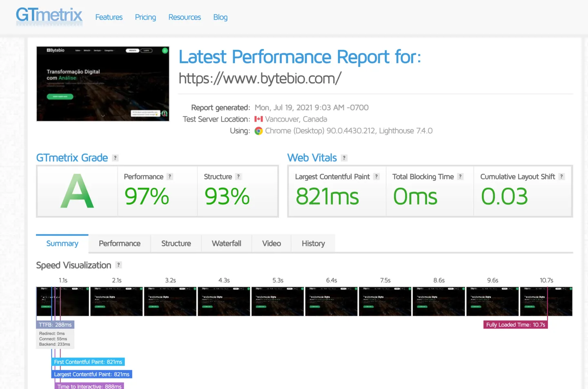Click the Connect: 55ms detail

[x=53, y=339]
